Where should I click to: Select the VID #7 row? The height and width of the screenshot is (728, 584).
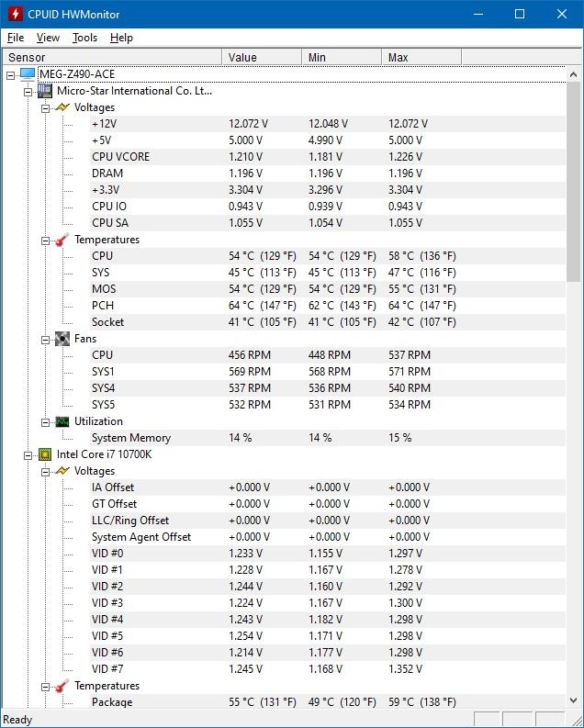tap(328, 669)
